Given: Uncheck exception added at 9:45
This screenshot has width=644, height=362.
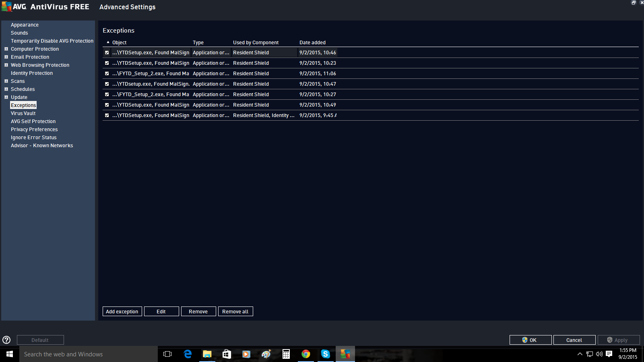Looking at the screenshot, I should [107, 115].
